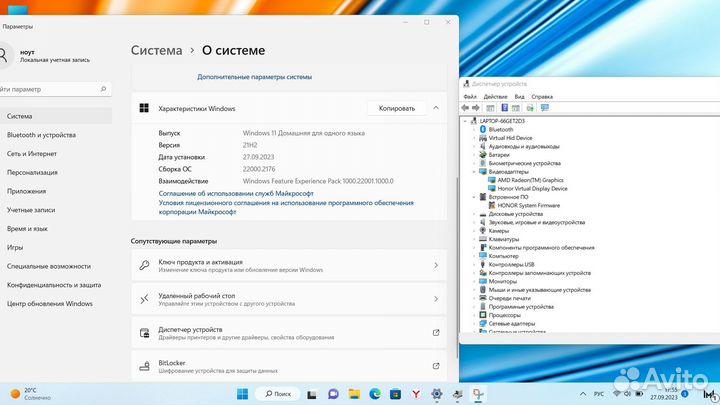Screen dimensions: 720x405
Task: Click the Процессоры chip icon in device tree
Action: tap(483, 315)
